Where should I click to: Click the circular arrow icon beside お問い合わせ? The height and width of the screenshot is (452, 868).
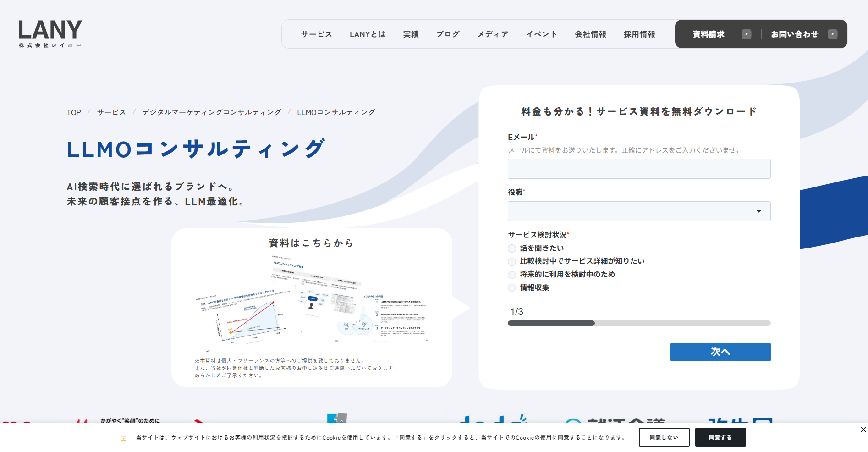[x=832, y=33]
